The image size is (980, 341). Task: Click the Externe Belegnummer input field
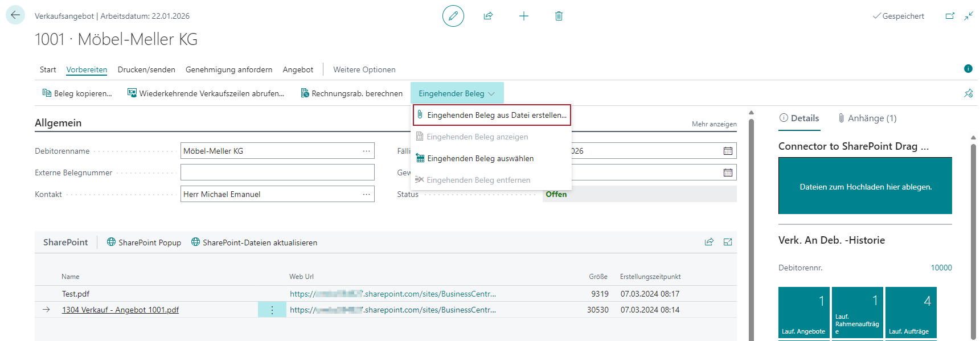point(277,172)
